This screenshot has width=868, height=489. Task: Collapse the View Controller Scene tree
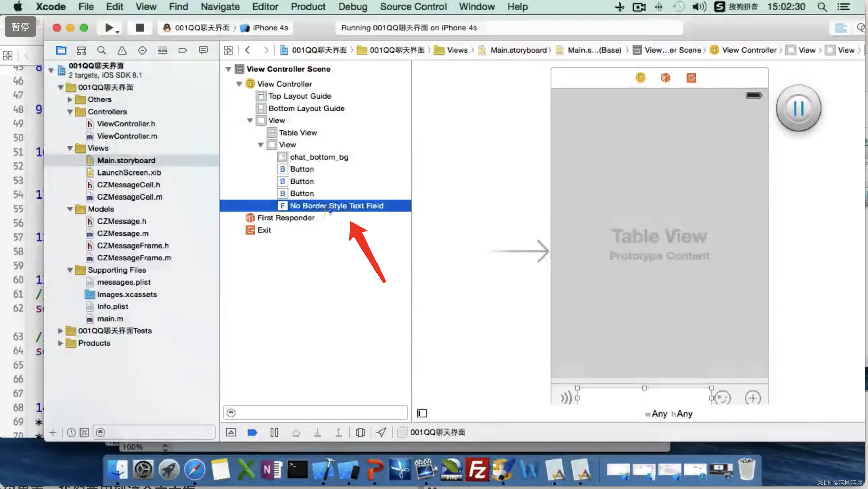228,69
